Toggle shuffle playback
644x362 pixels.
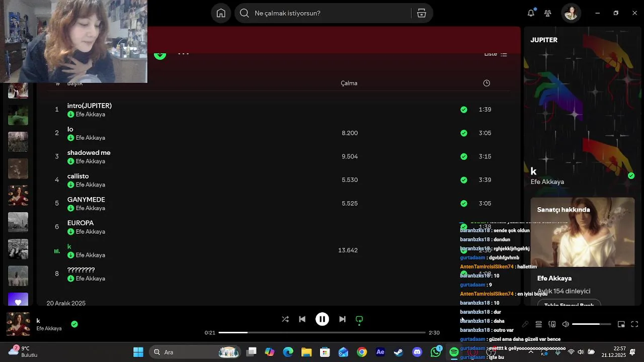(285, 319)
